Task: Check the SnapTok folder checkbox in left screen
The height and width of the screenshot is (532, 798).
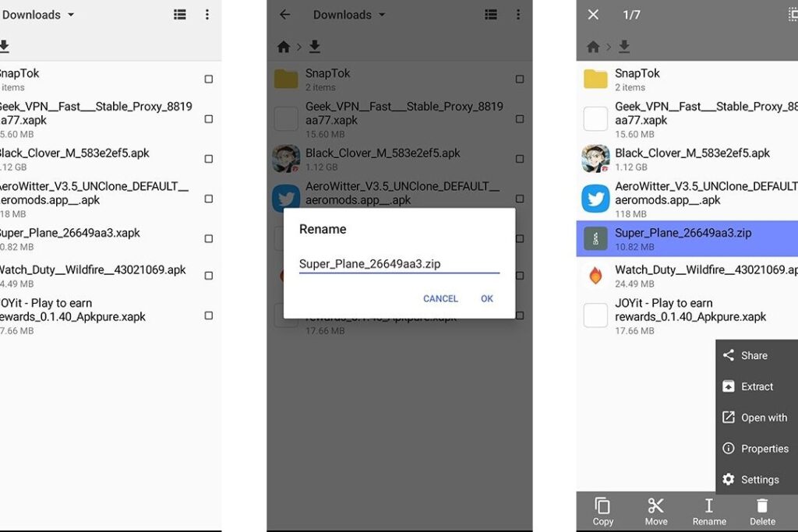Action: click(208, 79)
